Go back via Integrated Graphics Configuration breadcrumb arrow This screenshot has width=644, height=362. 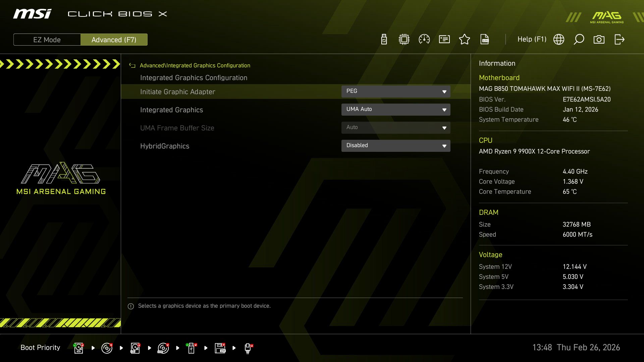(x=132, y=65)
